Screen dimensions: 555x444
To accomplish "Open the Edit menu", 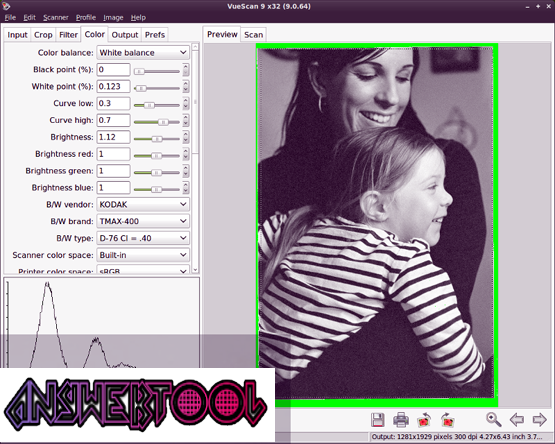I will tap(29, 17).
